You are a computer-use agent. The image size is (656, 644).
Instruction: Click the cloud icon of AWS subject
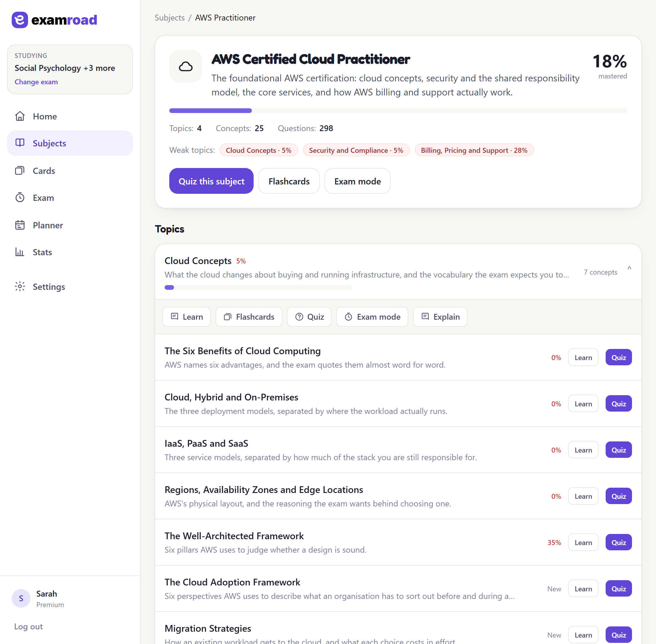186,66
